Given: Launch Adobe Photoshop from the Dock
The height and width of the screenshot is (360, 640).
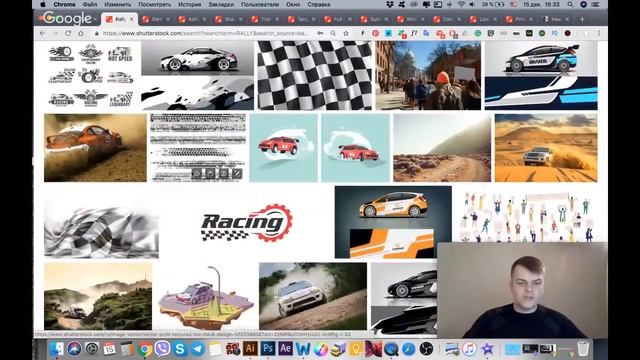Looking at the screenshot, I should [268, 349].
